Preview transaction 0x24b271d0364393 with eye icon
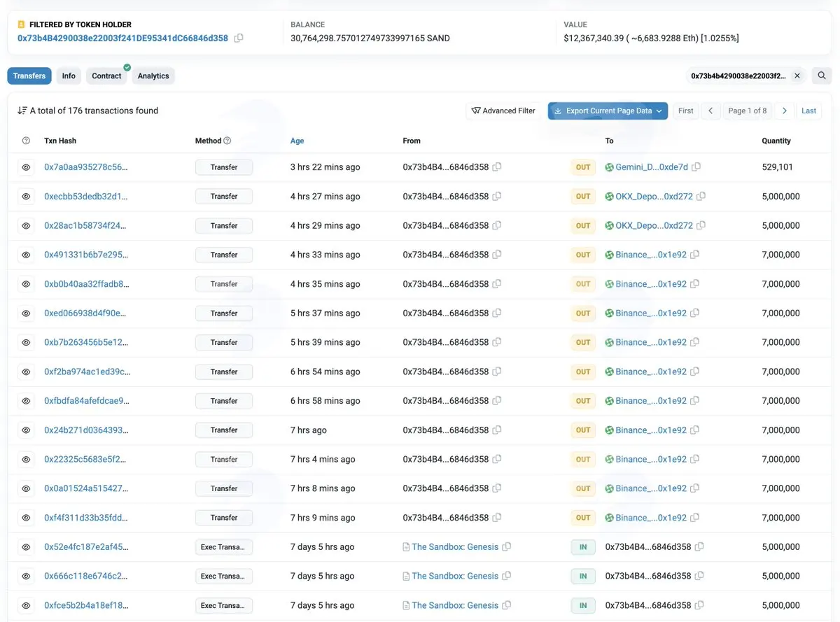The width and height of the screenshot is (840, 622). [26, 430]
